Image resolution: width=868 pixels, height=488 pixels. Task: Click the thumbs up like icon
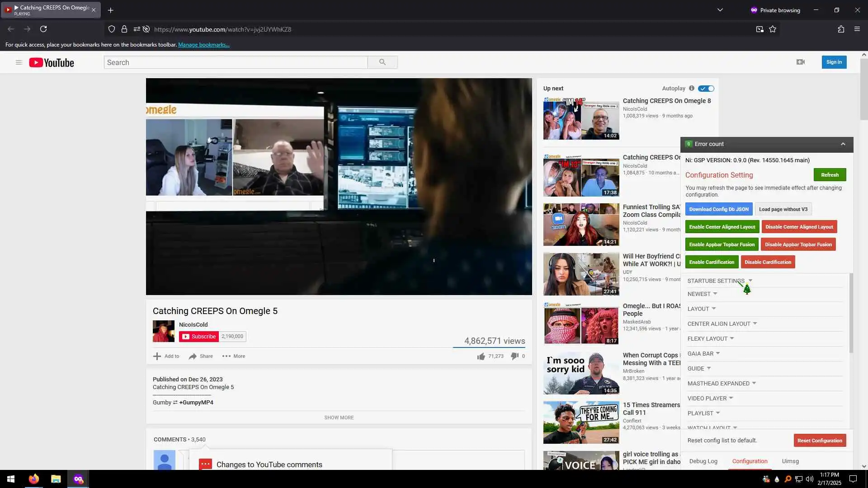tap(481, 357)
